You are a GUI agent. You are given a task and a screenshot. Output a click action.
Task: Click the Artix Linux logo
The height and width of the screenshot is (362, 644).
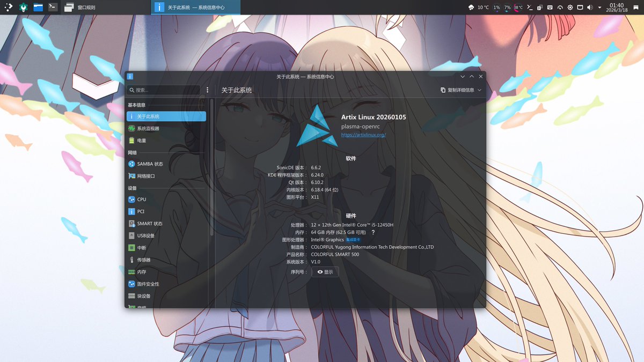[x=316, y=125]
